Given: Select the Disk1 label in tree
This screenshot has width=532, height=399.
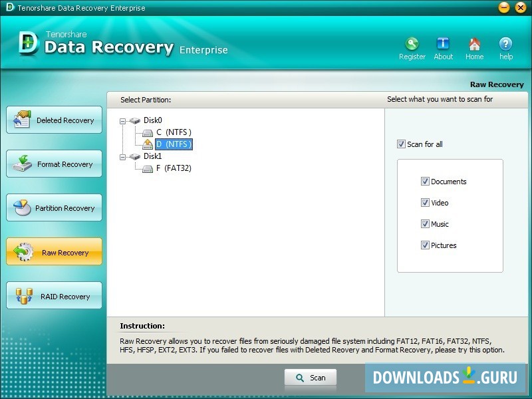Looking at the screenshot, I should click(x=153, y=156).
